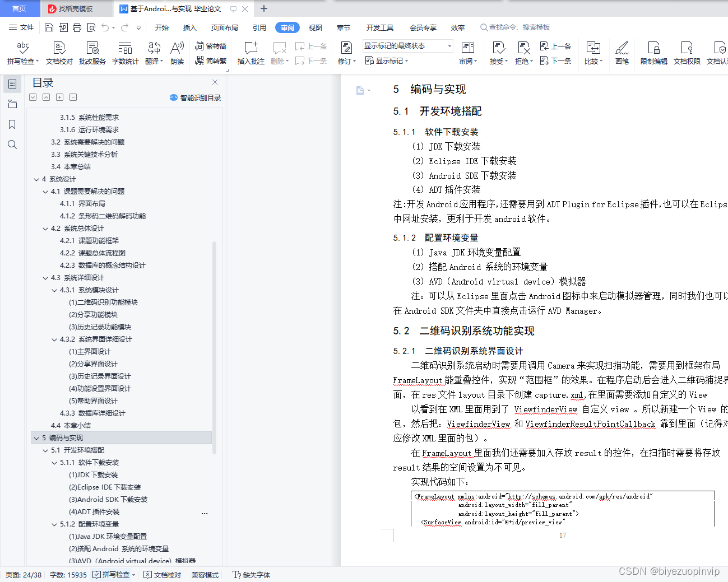Switch to the 视图 ribbon tab

[x=316, y=27]
